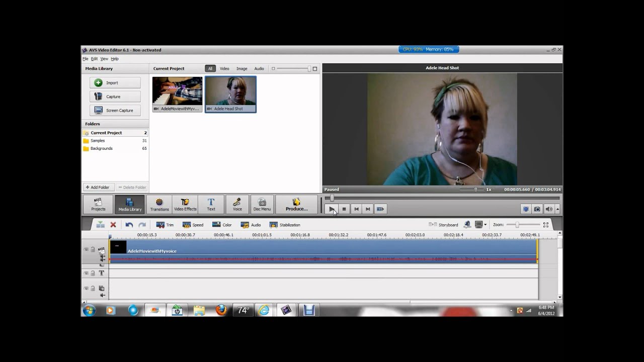Open the volume dropdown arrow in preview
Viewport: 644px width, 362px height.
click(557, 209)
